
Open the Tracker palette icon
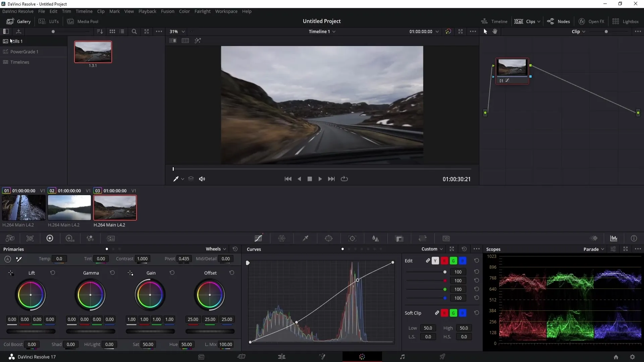[x=352, y=238]
